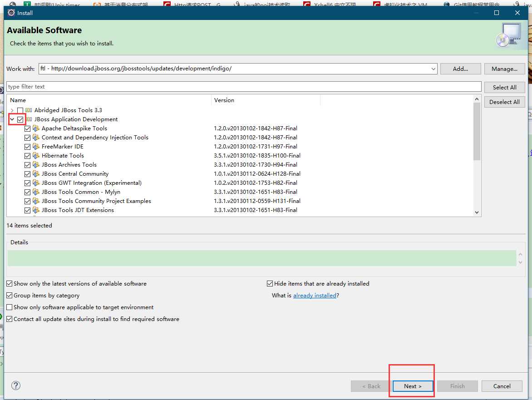Uncheck the JBoss GWT Integration checkbox

click(x=28, y=183)
